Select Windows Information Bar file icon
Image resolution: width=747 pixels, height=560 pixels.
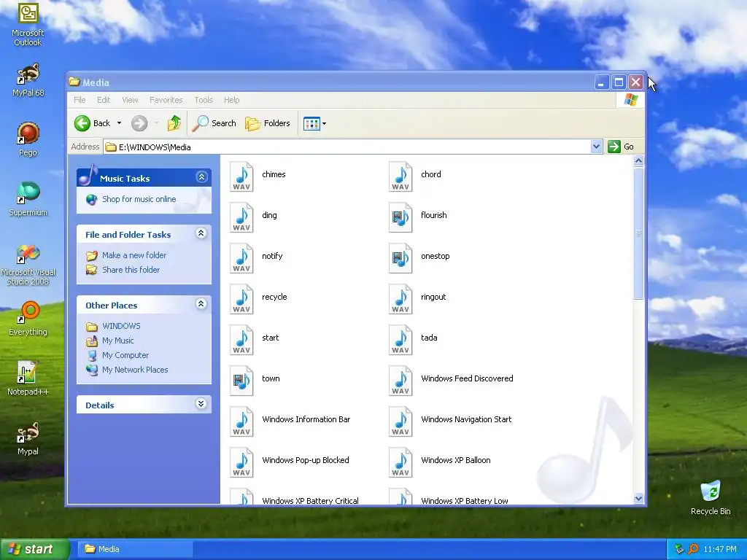tap(241, 422)
